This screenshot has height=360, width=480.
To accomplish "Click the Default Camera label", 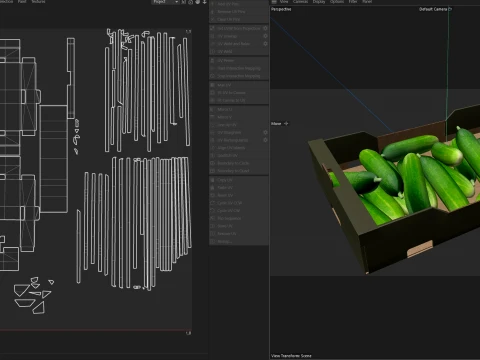I will click(x=433, y=9).
